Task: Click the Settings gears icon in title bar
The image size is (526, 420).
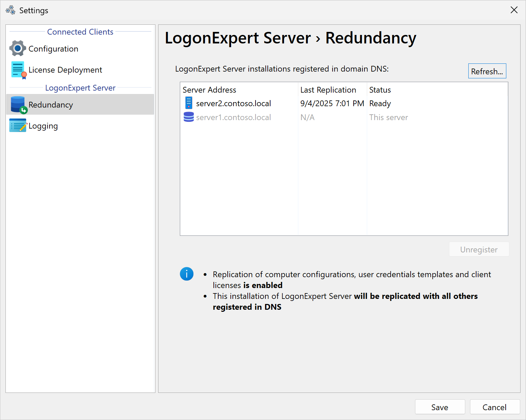Action: point(11,10)
